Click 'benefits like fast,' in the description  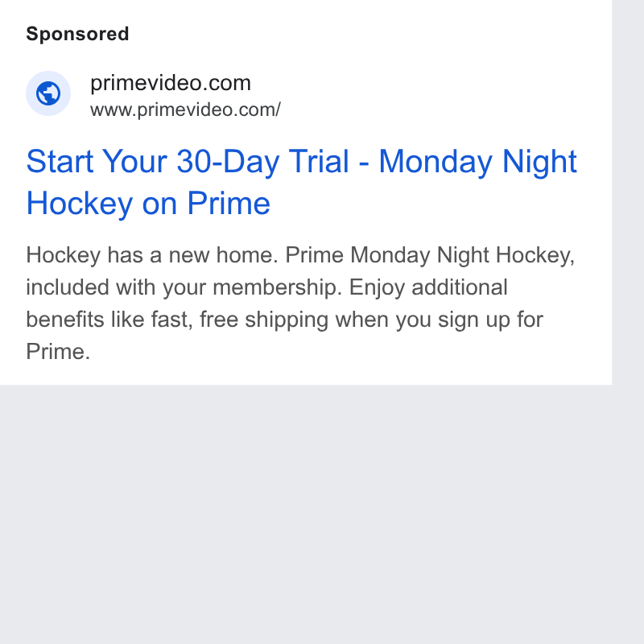click(x=109, y=319)
